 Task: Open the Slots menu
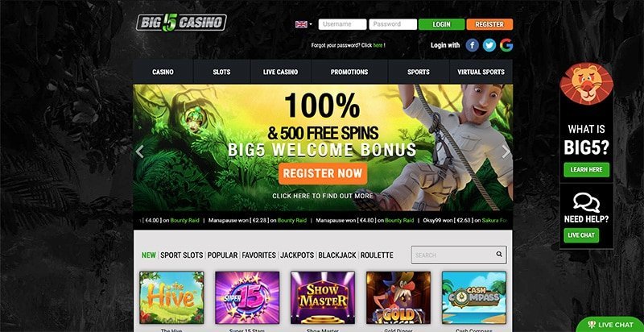tap(221, 72)
